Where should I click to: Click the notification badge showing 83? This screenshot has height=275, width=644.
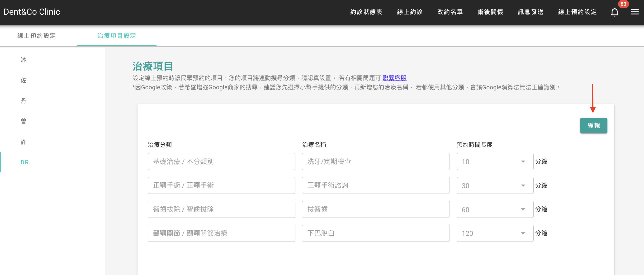pyautogui.click(x=623, y=4)
